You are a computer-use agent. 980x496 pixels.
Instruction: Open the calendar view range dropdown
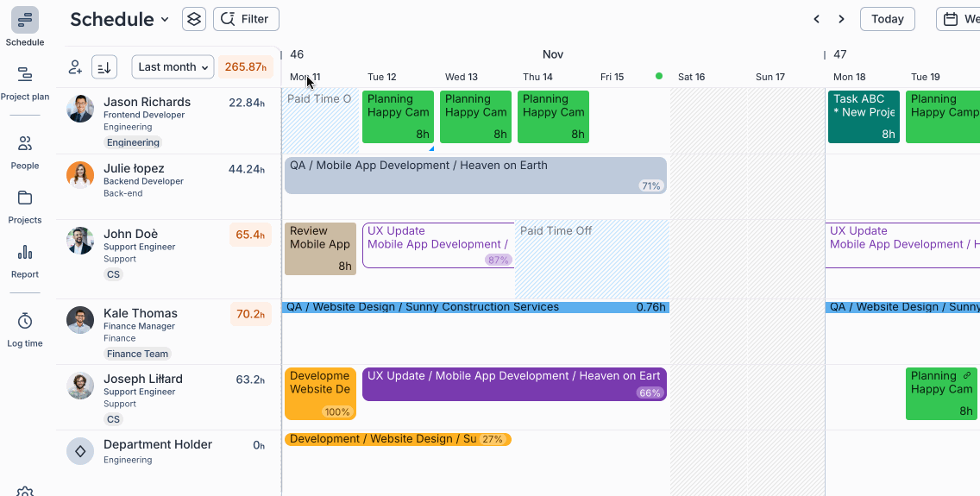(x=958, y=19)
